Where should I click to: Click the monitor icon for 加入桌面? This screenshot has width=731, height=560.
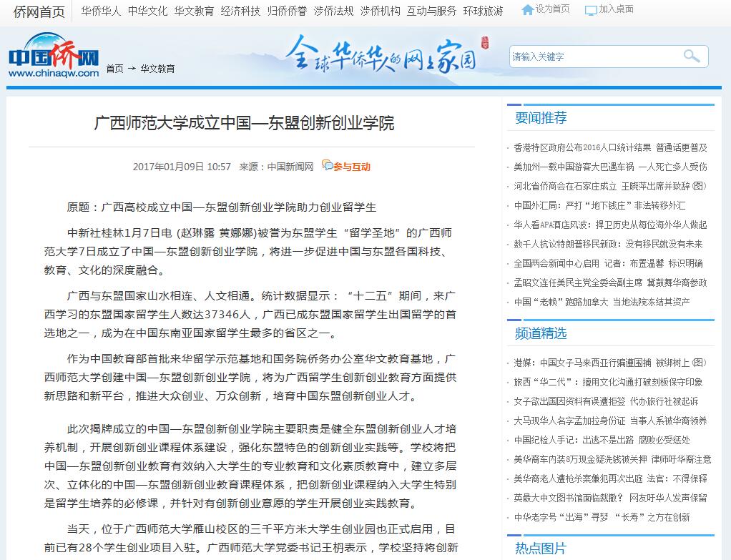[591, 10]
